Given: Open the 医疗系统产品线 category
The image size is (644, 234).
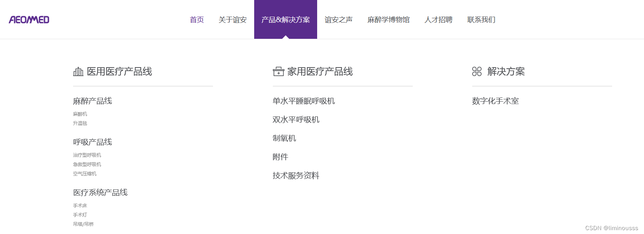Looking at the screenshot, I should [x=100, y=192].
